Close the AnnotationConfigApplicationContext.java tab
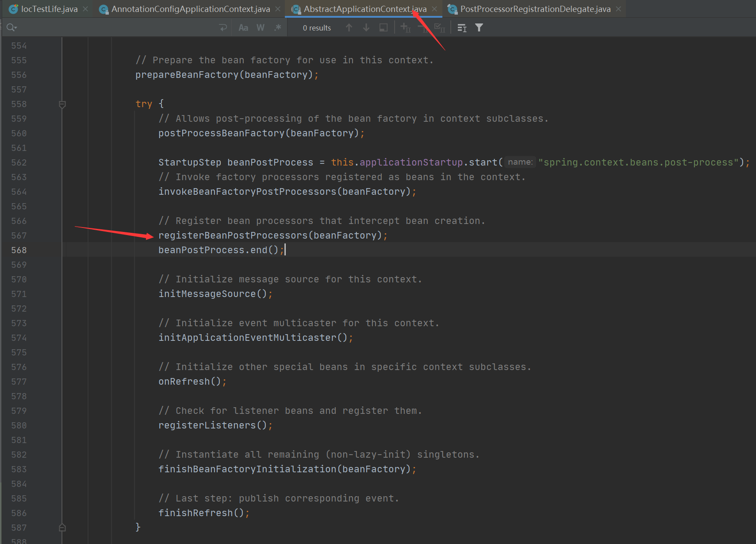This screenshot has height=544, width=756. coord(278,9)
